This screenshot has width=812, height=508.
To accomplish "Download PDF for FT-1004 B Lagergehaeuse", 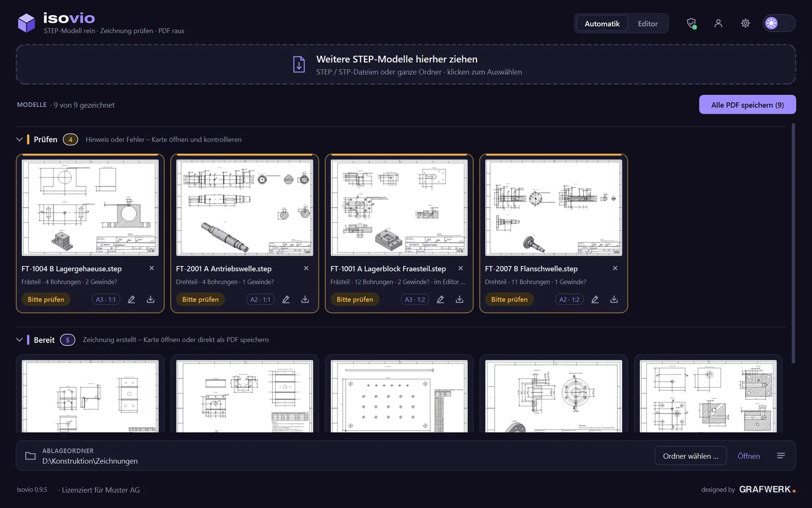I will (x=151, y=300).
